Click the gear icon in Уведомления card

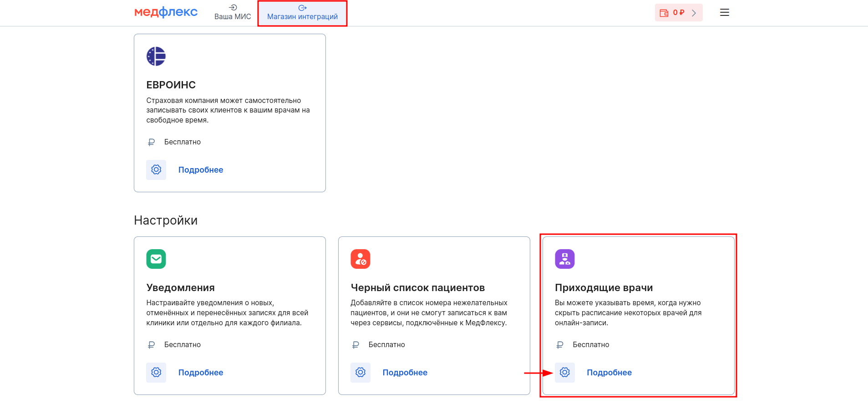(x=156, y=373)
